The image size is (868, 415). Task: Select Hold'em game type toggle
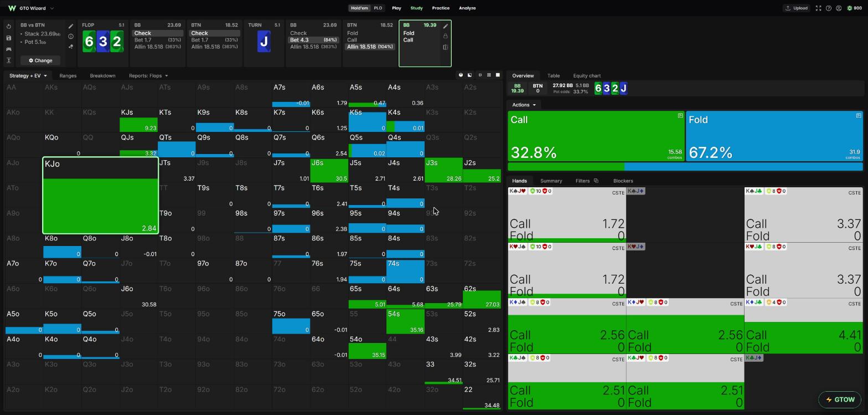click(359, 8)
